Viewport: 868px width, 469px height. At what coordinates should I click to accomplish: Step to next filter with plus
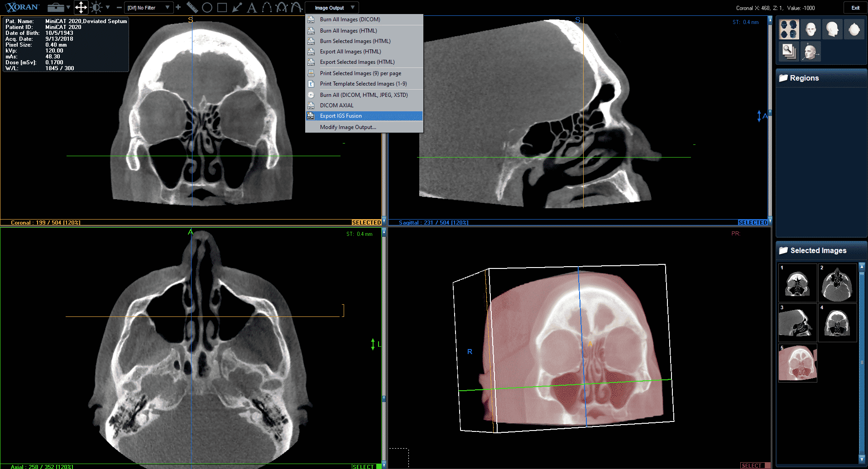coord(178,7)
